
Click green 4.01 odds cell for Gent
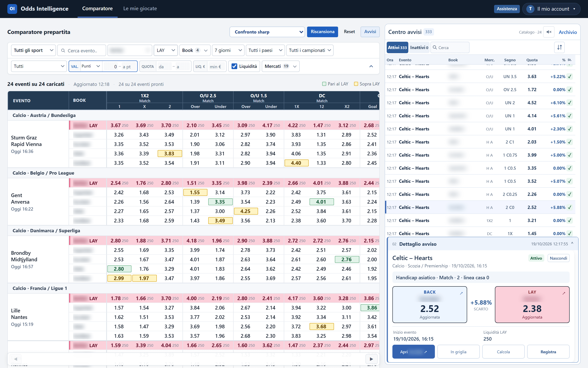321,202
